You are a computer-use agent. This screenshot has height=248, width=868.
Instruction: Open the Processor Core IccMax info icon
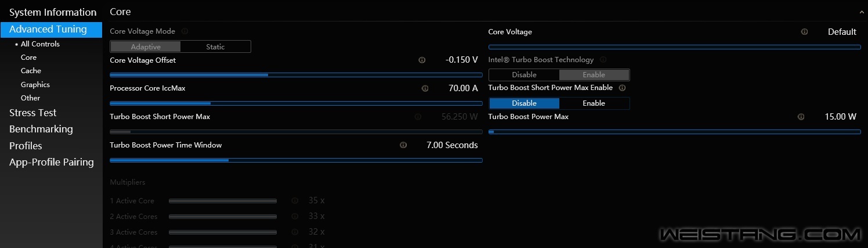425,88
